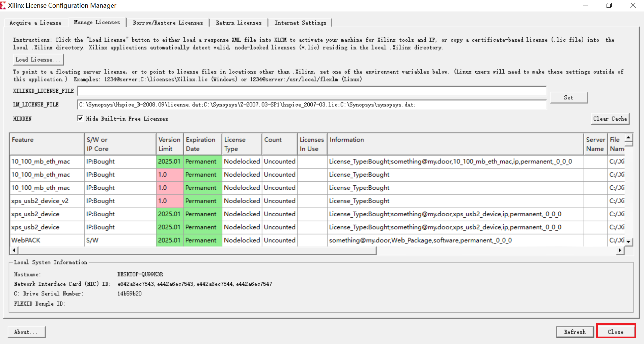This screenshot has height=344, width=644.
Task: Click the XILINXD_LICENSE_FILE input field
Action: (312, 91)
